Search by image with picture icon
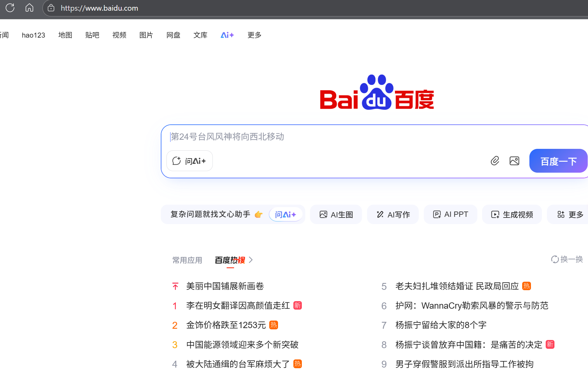The image size is (588, 387). [514, 161]
